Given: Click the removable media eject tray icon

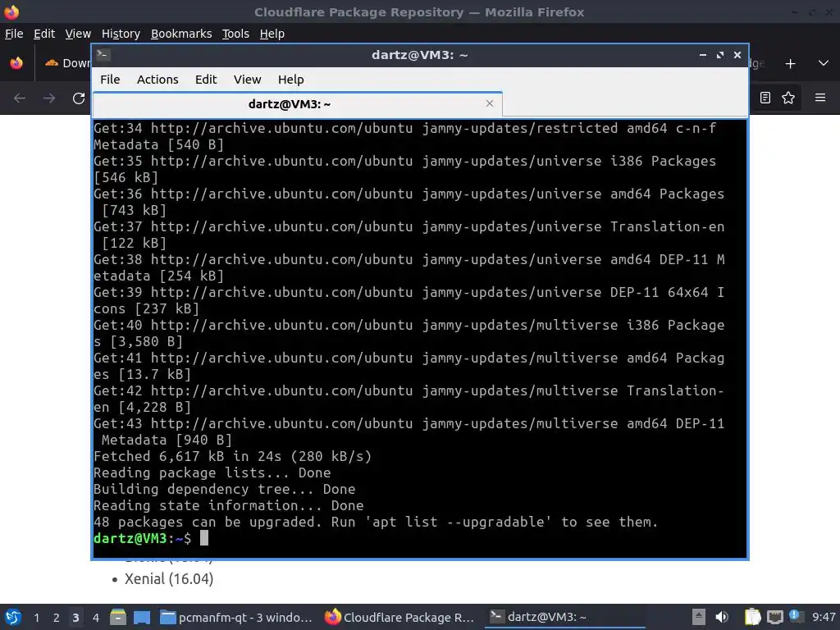Looking at the screenshot, I should 699,617.
